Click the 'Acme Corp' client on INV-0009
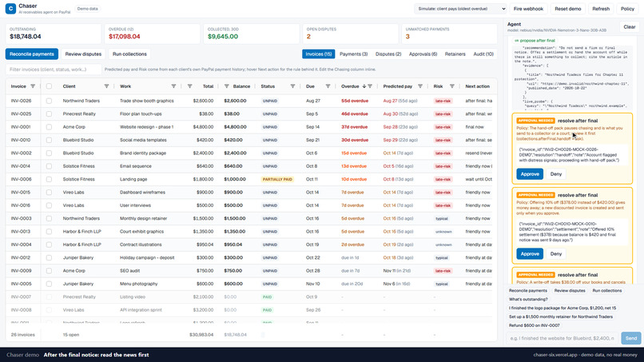This screenshot has height=362, width=644. 74,271
